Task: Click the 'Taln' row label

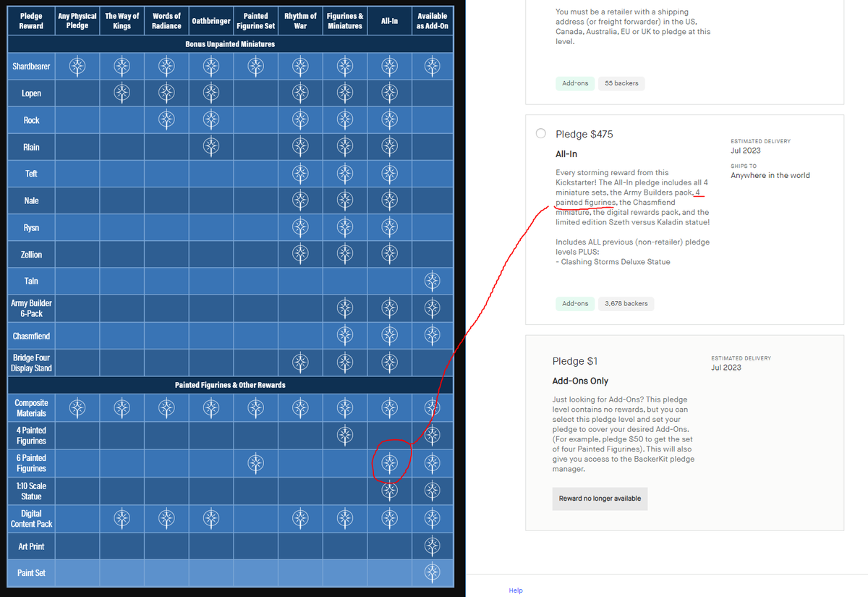Action: pos(31,281)
